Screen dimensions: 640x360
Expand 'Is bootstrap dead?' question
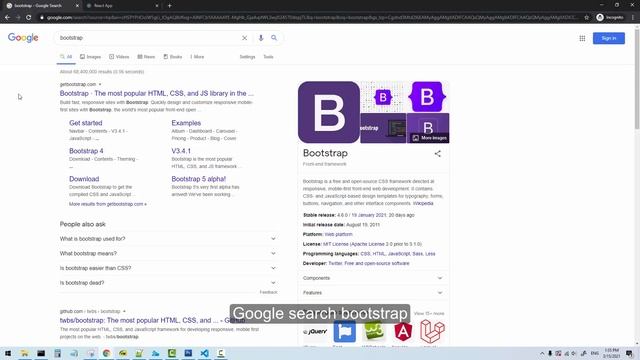tap(168, 283)
